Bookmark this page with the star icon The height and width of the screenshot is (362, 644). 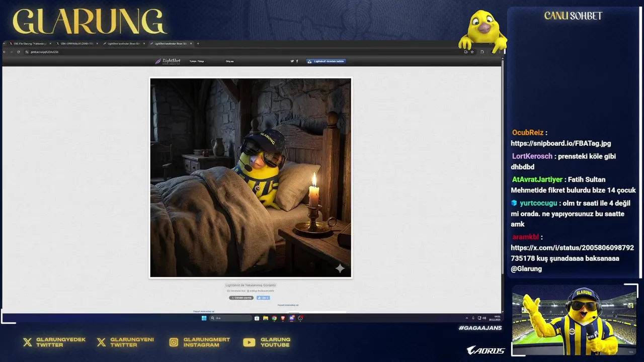472,52
